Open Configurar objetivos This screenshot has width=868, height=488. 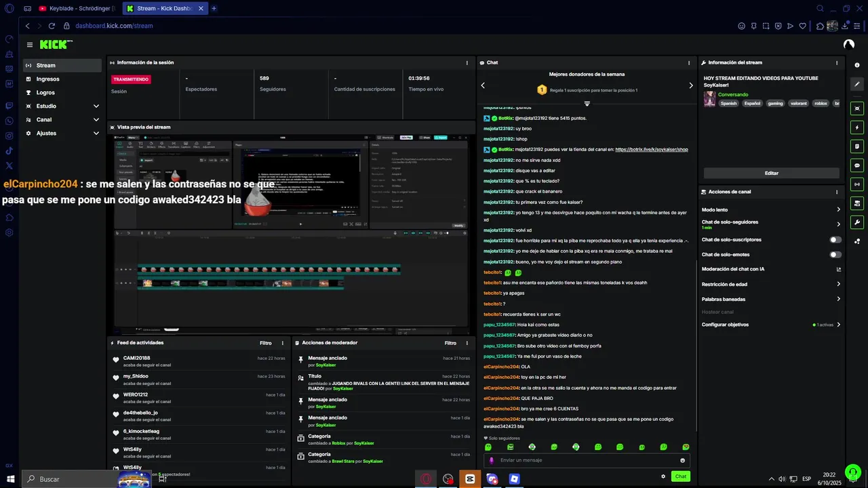(x=771, y=325)
